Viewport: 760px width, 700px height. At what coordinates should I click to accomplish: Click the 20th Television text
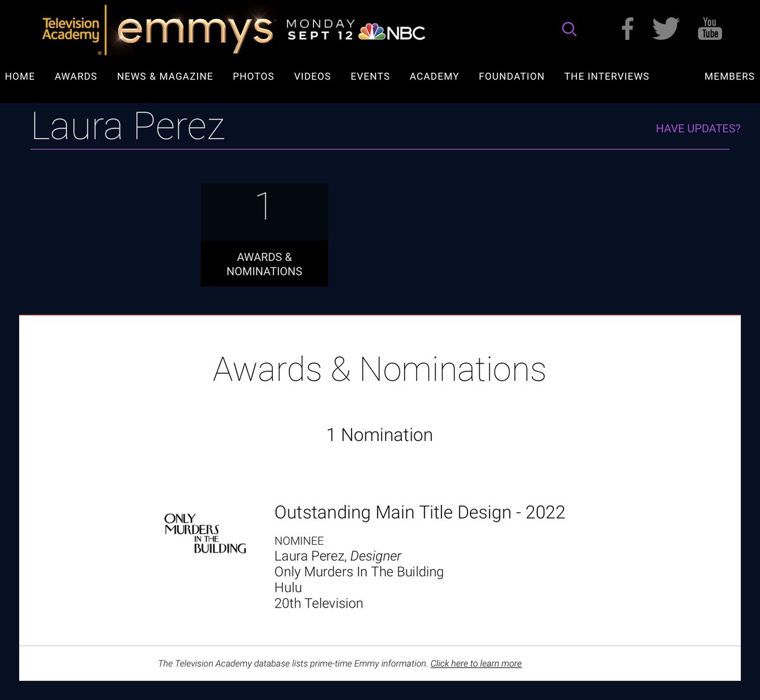click(319, 603)
